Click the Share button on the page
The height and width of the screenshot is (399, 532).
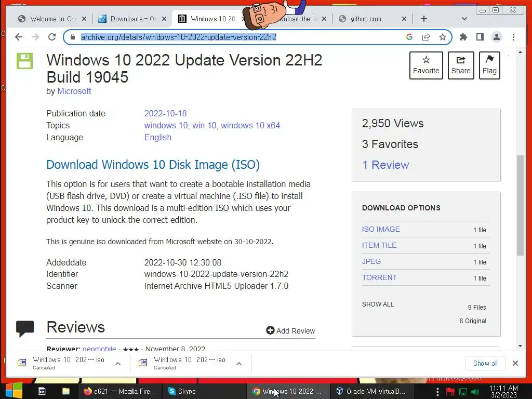click(x=461, y=65)
